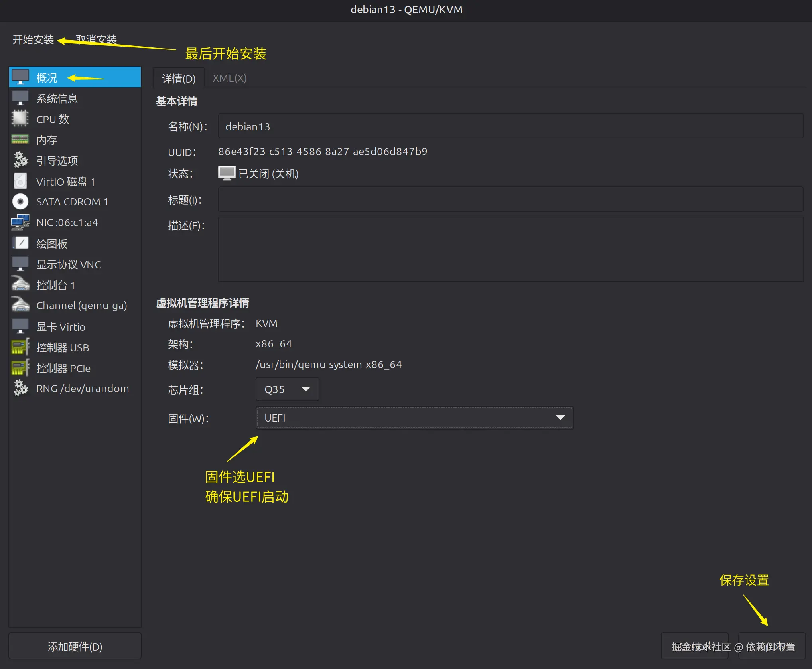Expand the 固件 UEFI dropdown
This screenshot has height=669, width=812.
click(x=414, y=418)
